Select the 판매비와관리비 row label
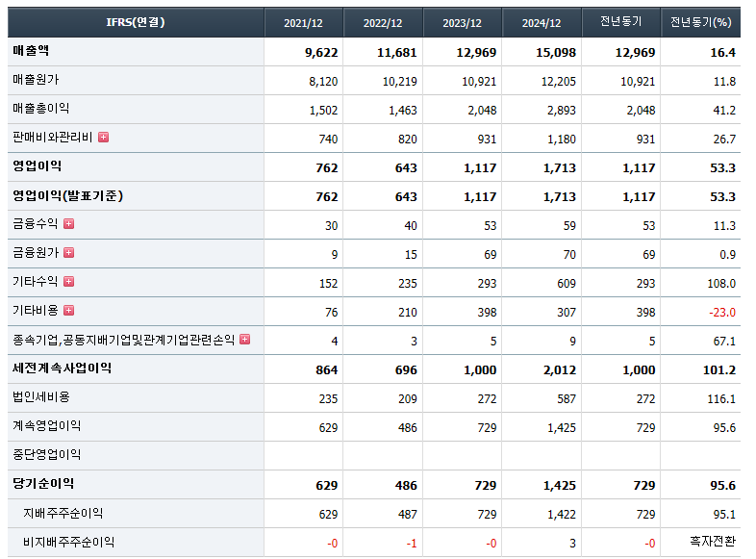Screen dimensions: 756x559 (53, 138)
